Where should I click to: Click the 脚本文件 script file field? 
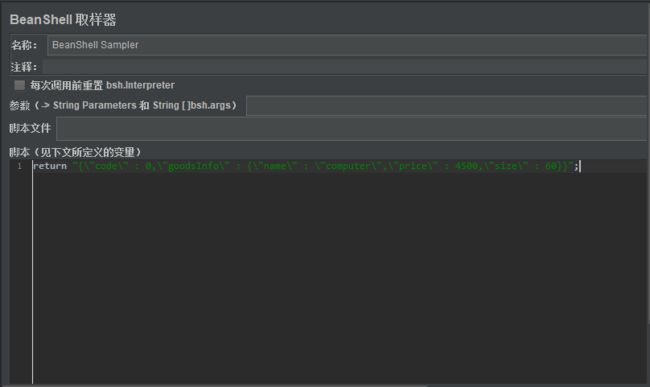tap(352, 128)
